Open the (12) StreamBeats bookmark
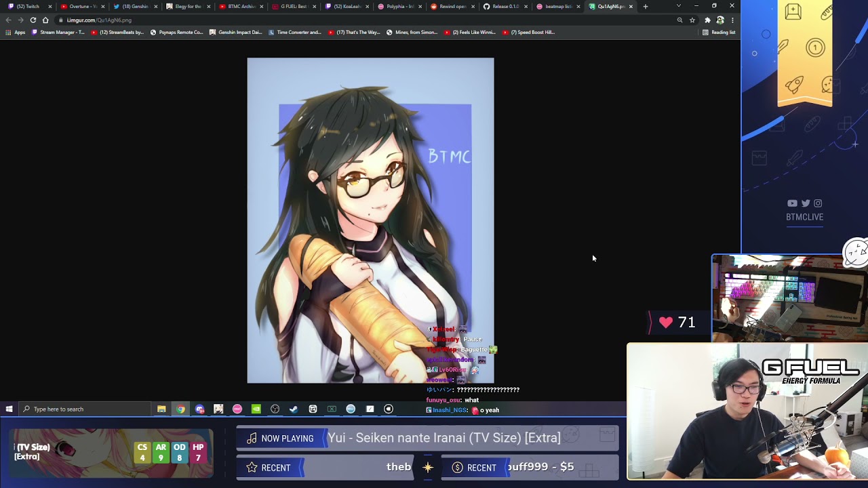Screen dimensions: 868x488 click(117, 33)
